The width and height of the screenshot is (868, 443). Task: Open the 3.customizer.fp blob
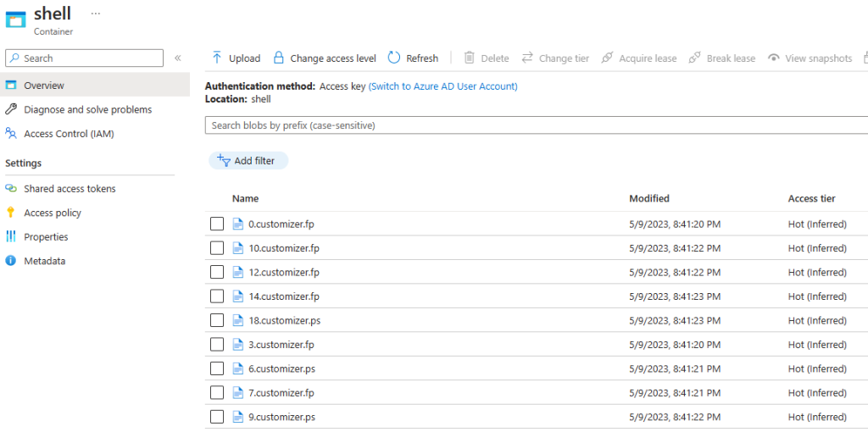pyautogui.click(x=281, y=345)
